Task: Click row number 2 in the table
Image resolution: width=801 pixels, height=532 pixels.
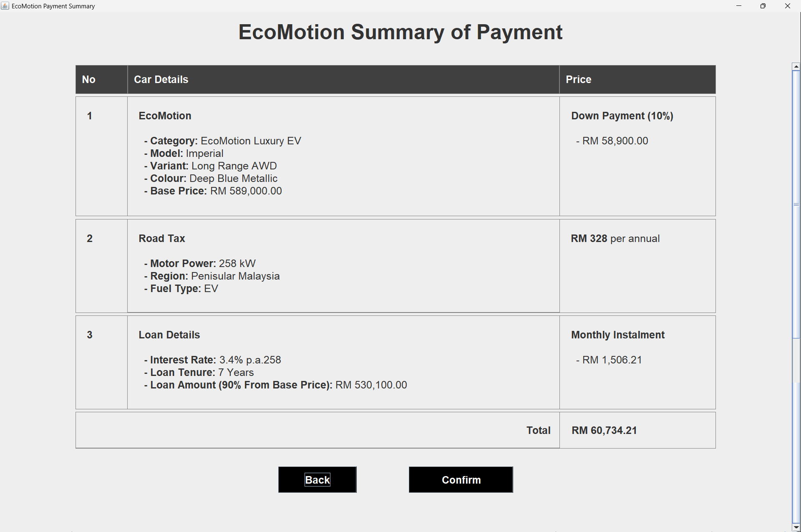Action: click(x=90, y=238)
